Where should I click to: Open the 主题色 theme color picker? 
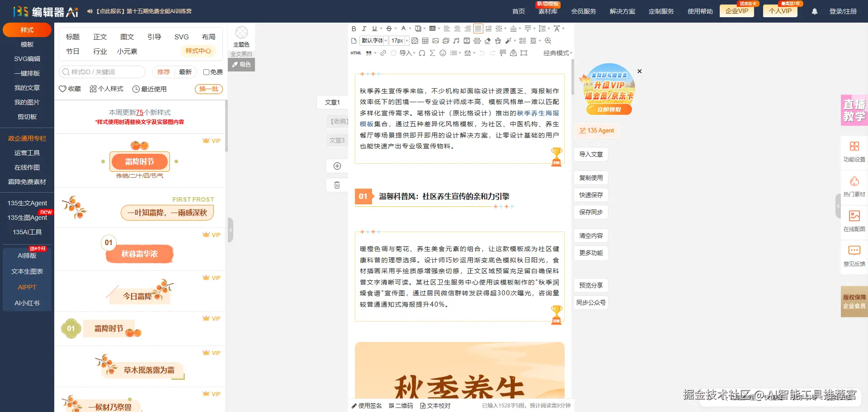coord(241,37)
